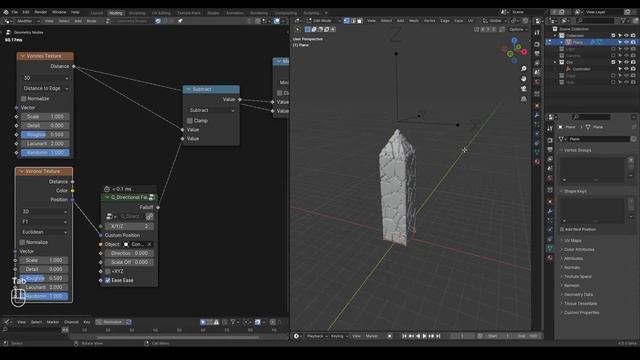The width and height of the screenshot is (640, 360).
Task: Click the pan hand icon in viewport
Action: click(x=524, y=78)
